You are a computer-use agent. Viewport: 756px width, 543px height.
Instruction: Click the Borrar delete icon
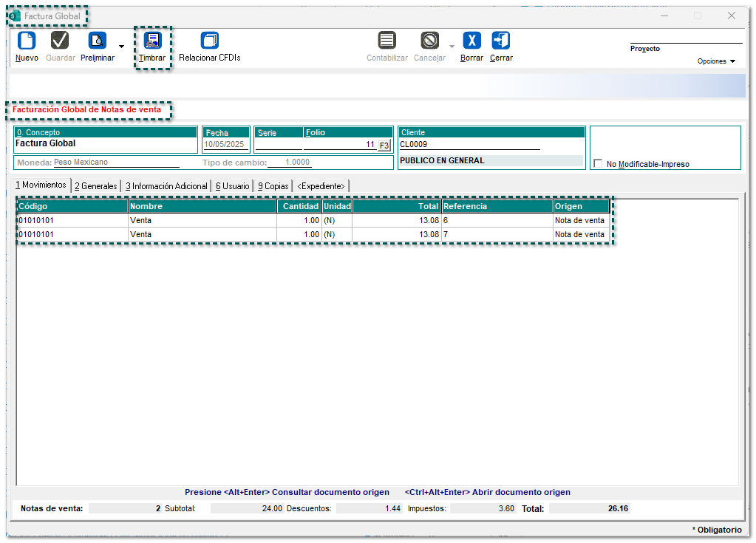tap(471, 41)
